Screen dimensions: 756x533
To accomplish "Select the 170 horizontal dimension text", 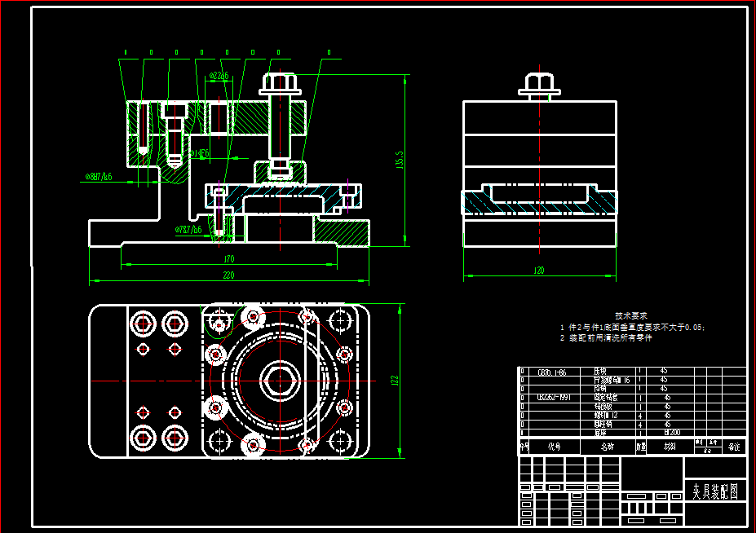I will tap(229, 259).
